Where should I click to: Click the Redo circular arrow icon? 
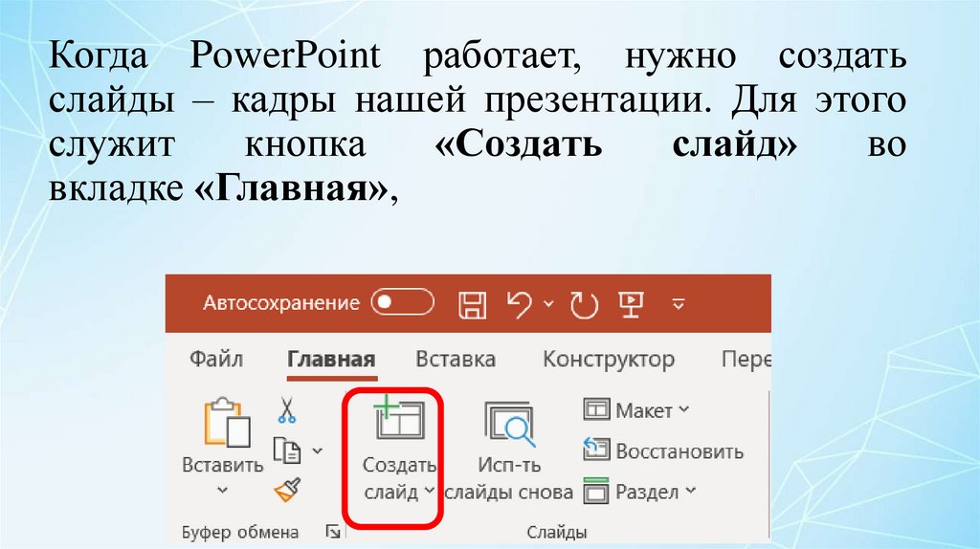pyautogui.click(x=584, y=305)
